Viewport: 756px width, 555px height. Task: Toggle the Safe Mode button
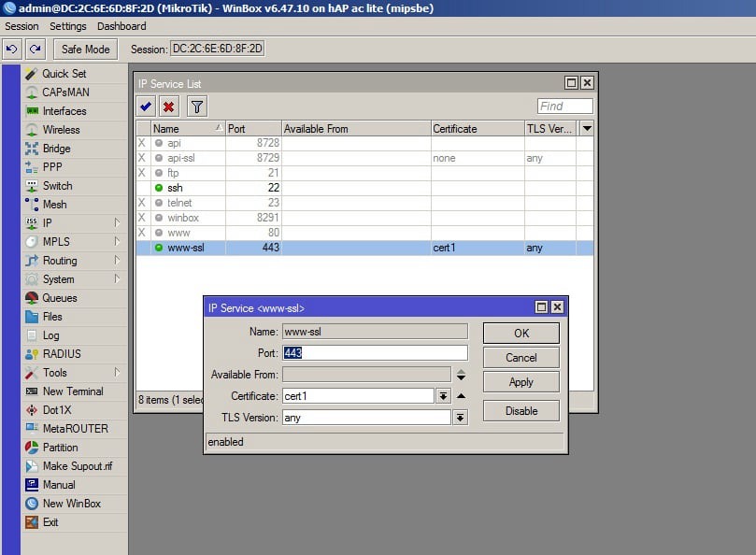click(x=85, y=49)
